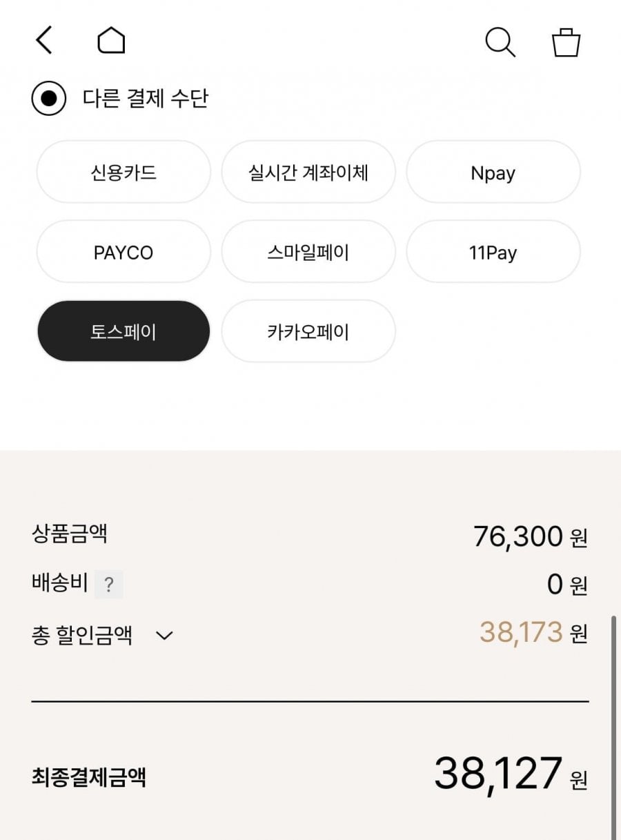621x840 pixels.
Task: Tap the back arrow icon
Action: coord(43,41)
